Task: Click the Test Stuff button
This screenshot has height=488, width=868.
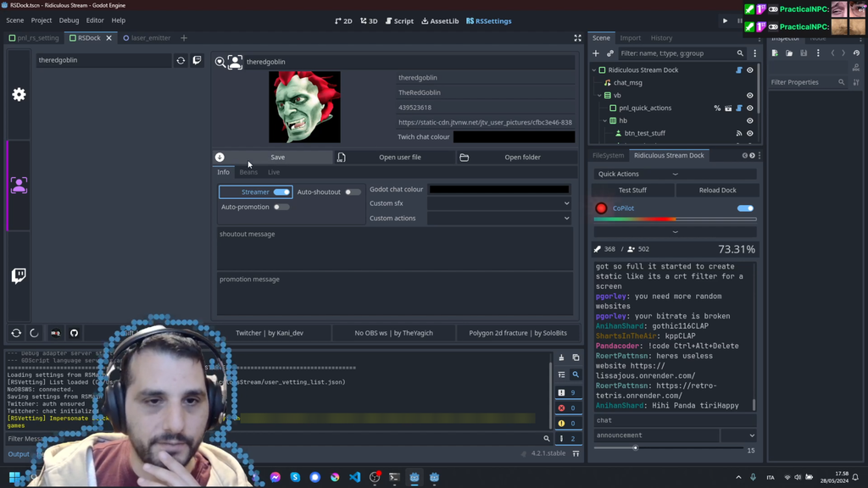Action: (632, 191)
